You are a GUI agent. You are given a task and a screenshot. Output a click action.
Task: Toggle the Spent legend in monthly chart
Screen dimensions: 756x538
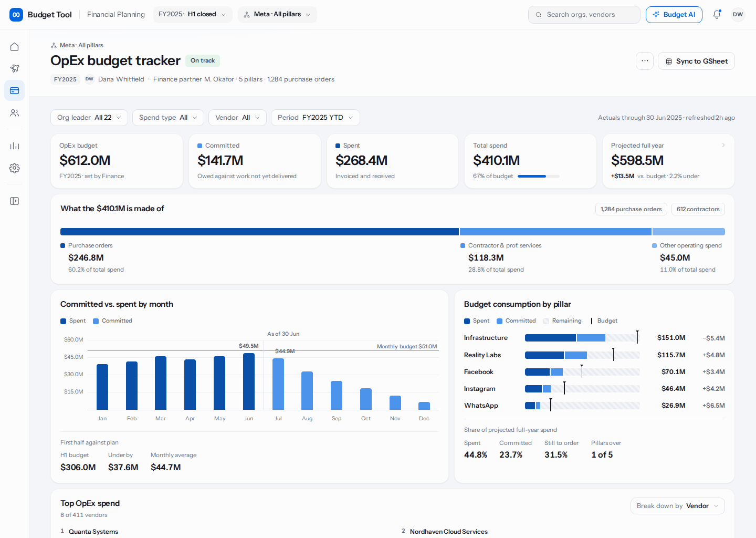[73, 321]
